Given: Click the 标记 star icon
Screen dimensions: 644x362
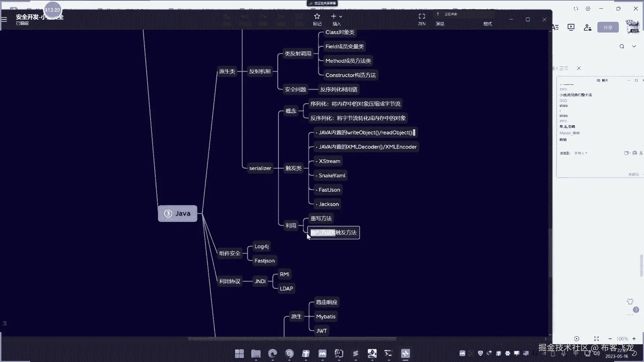Looking at the screenshot, I should tap(317, 16).
